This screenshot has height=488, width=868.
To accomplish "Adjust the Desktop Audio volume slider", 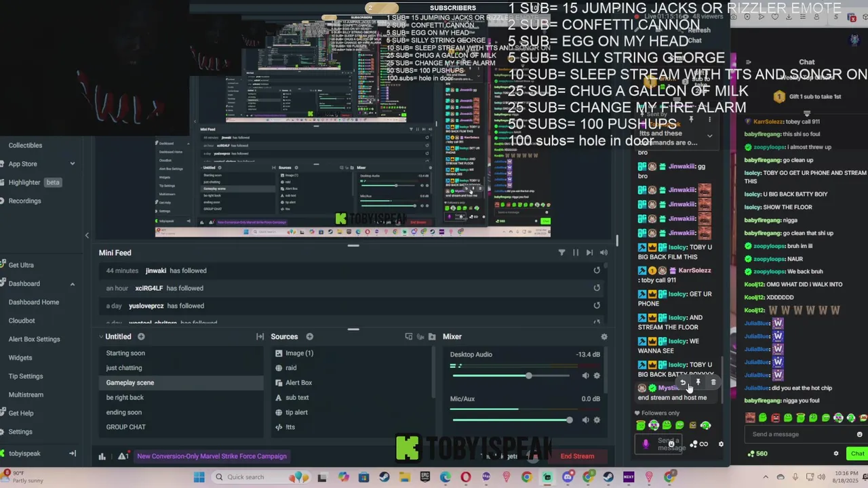I will pos(512,375).
